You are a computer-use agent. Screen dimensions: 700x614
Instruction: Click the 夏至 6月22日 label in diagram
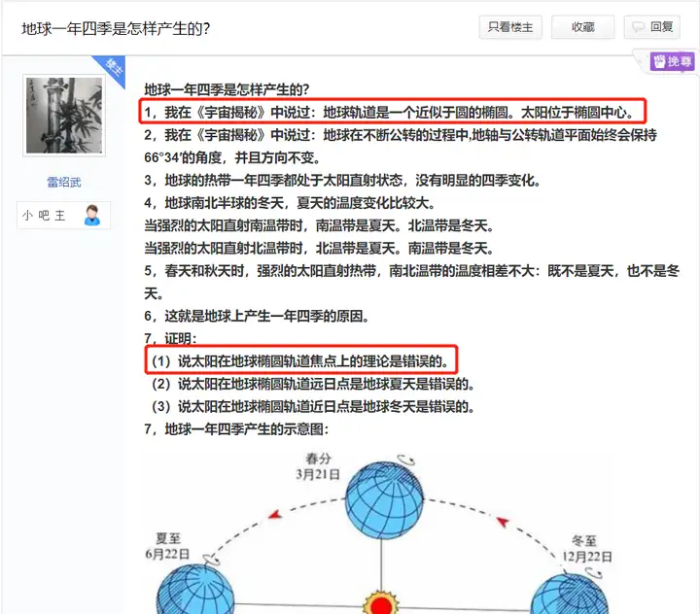[x=167, y=547]
